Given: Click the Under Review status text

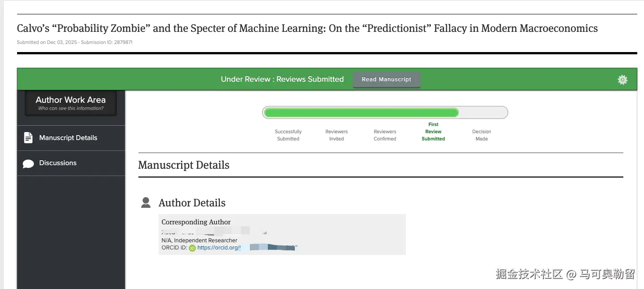Looking at the screenshot, I should click(x=282, y=79).
